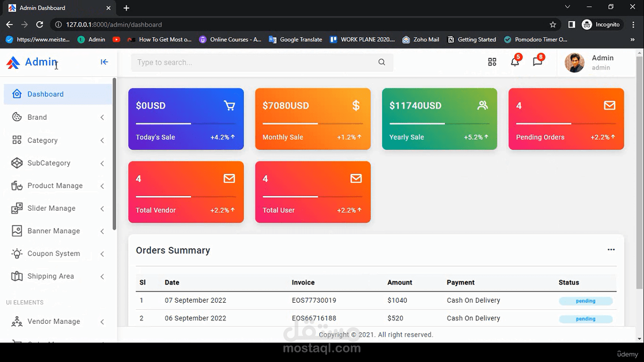Click the pending status badge for EOS77730019
Image resolution: width=644 pixels, height=362 pixels.
click(585, 301)
